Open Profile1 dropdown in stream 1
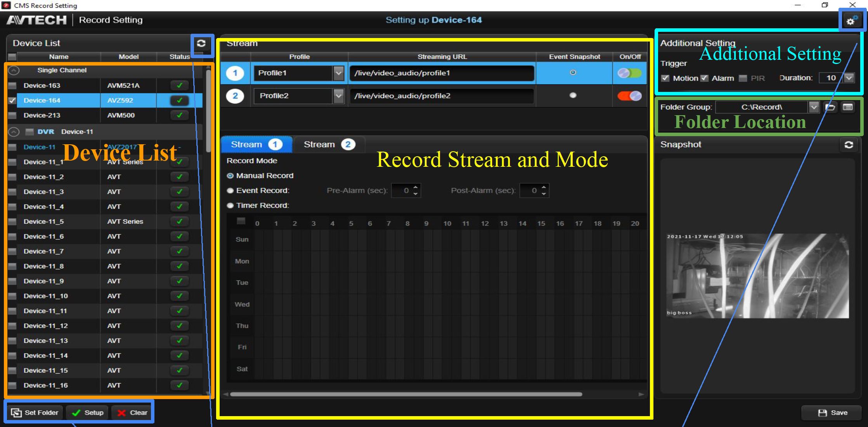The height and width of the screenshot is (427, 868). [x=338, y=73]
